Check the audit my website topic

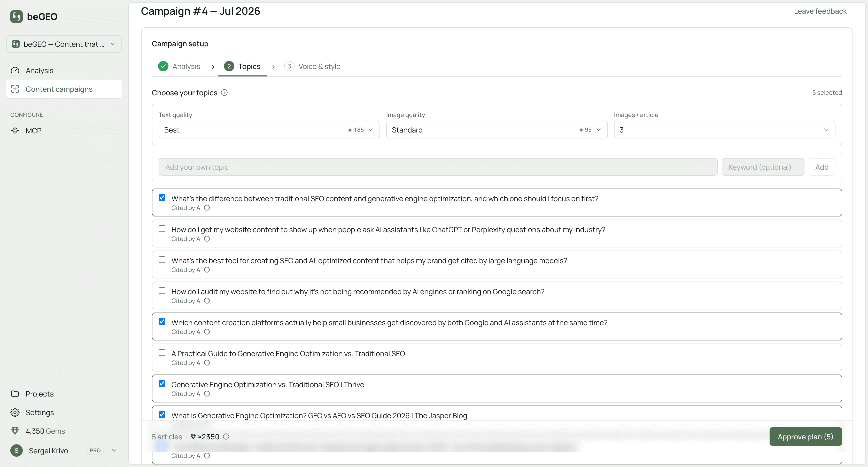[162, 291]
